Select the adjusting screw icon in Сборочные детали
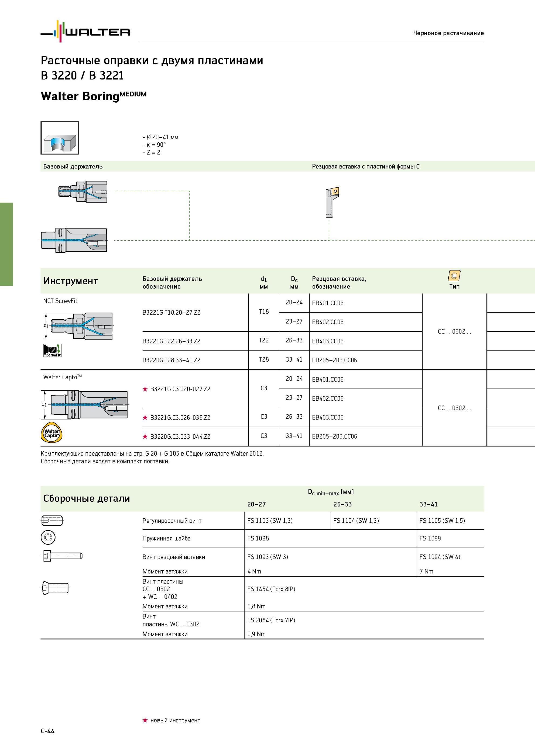The image size is (535, 756). point(52,521)
